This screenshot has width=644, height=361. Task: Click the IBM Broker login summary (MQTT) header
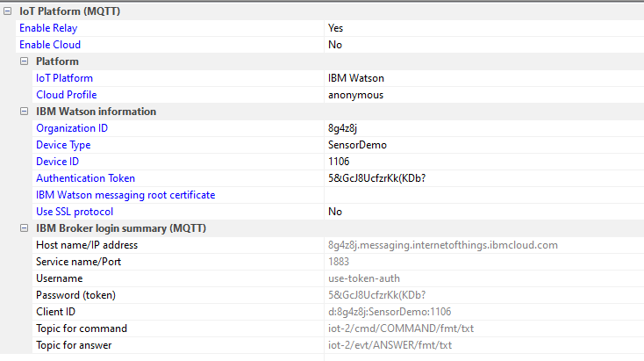(x=121, y=228)
